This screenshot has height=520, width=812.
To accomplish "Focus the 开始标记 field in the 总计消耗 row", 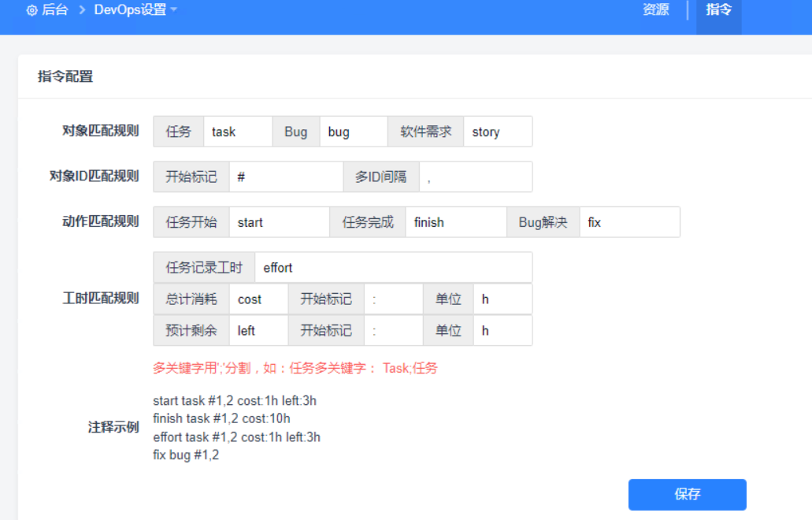I will coord(394,299).
